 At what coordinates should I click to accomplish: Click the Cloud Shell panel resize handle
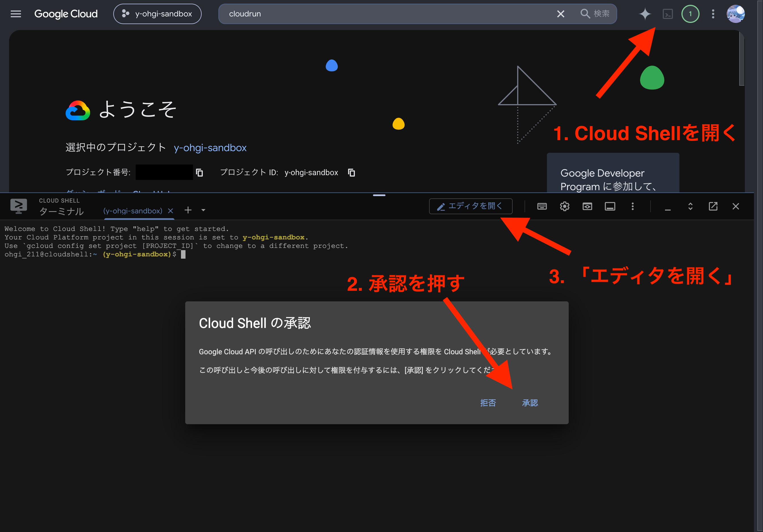(x=379, y=195)
